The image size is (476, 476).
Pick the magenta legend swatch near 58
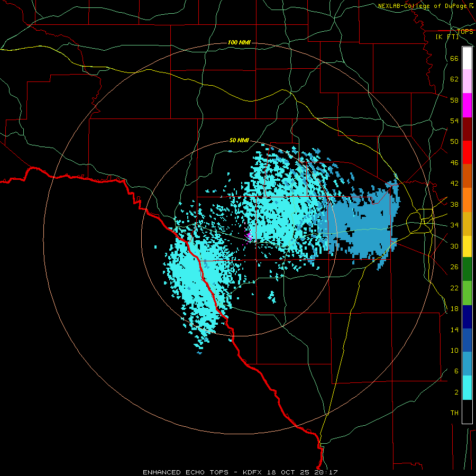pyautogui.click(x=467, y=105)
